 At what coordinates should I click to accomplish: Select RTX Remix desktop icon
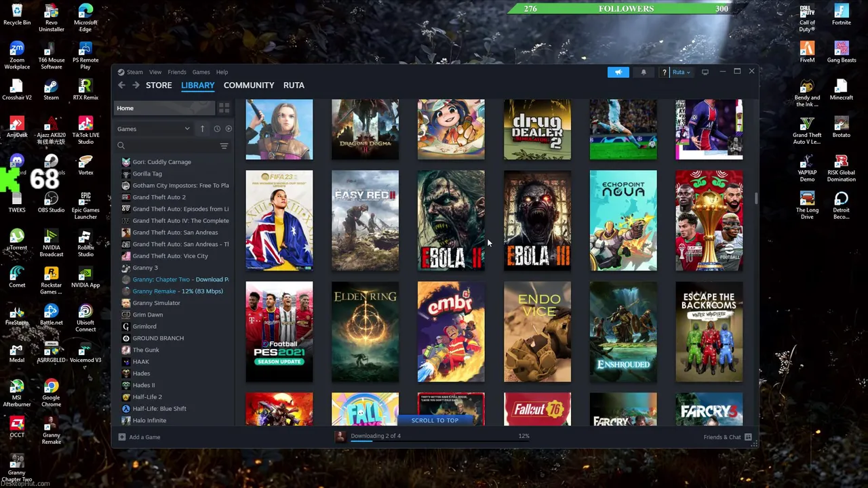click(85, 89)
